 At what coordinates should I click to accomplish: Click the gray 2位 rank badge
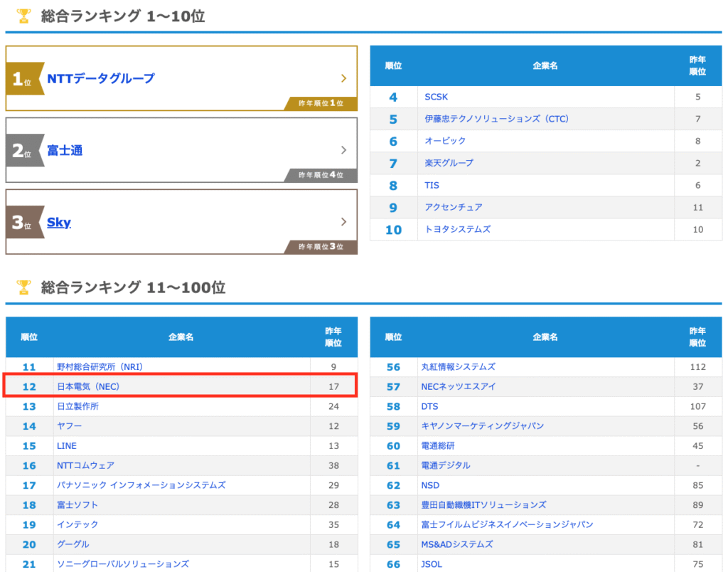(25, 150)
